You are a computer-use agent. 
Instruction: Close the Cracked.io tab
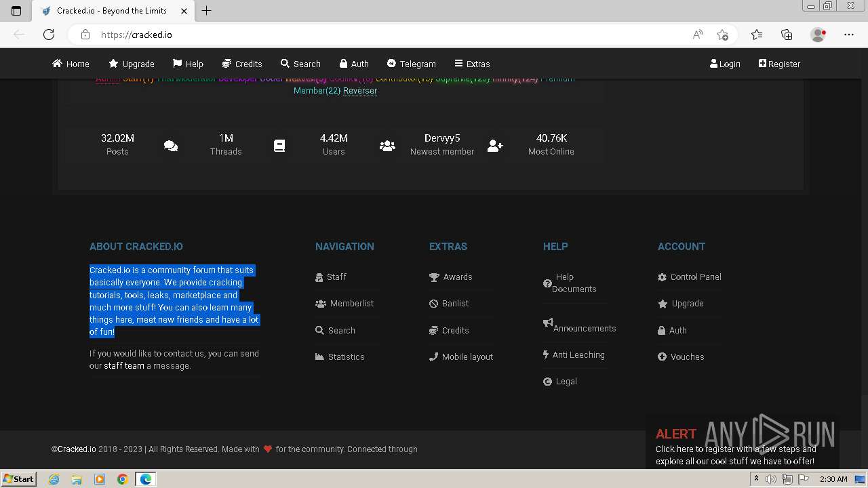[x=184, y=11]
